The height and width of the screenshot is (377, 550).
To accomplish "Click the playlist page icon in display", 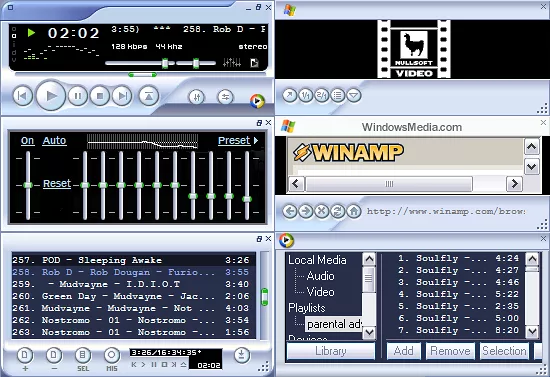I will (254, 63).
